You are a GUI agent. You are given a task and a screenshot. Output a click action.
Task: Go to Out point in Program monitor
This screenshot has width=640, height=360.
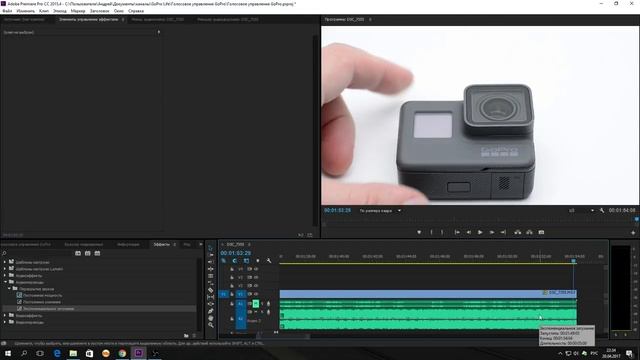(503, 232)
